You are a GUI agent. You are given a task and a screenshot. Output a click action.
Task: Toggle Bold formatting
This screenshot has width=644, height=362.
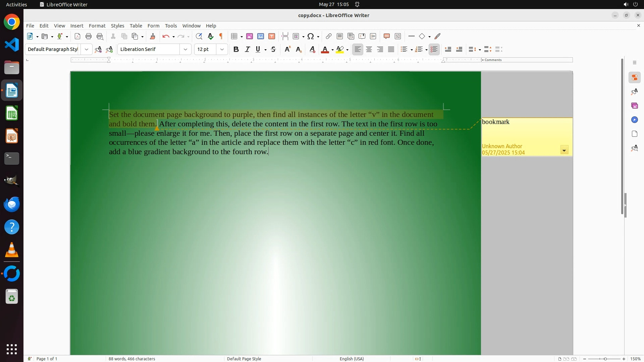pyautogui.click(x=236, y=49)
